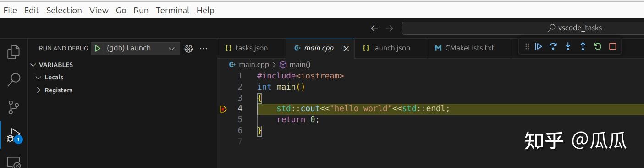Click line number 1 in the gutter
The image size is (644, 168).
coord(240,76)
